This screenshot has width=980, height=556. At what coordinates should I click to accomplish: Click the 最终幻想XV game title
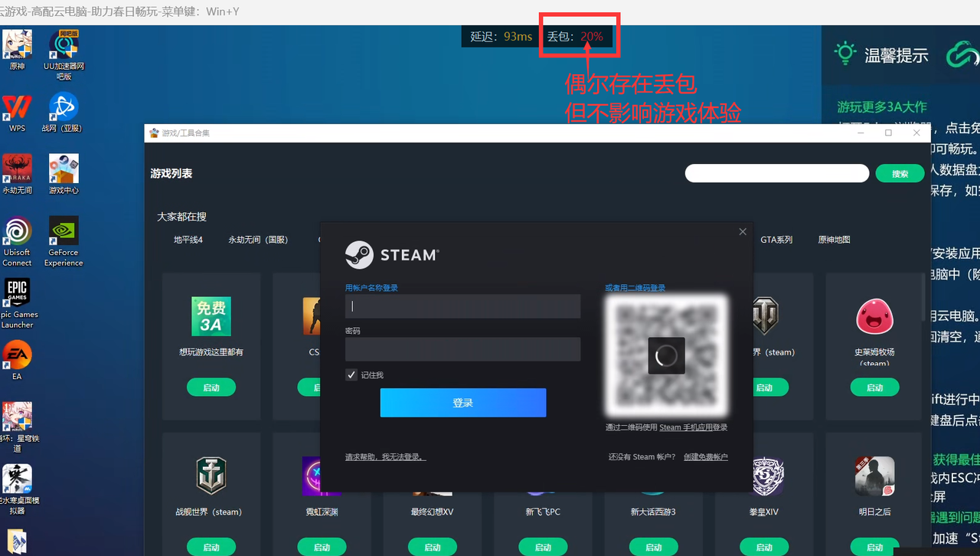433,512
